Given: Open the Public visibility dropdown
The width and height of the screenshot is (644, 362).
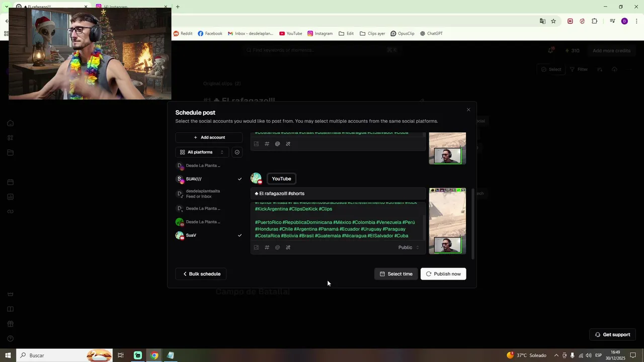Looking at the screenshot, I should point(409,247).
